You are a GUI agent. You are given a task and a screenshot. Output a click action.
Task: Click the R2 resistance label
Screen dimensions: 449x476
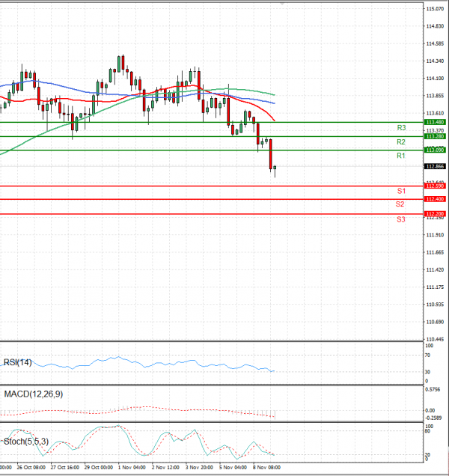[x=401, y=141]
